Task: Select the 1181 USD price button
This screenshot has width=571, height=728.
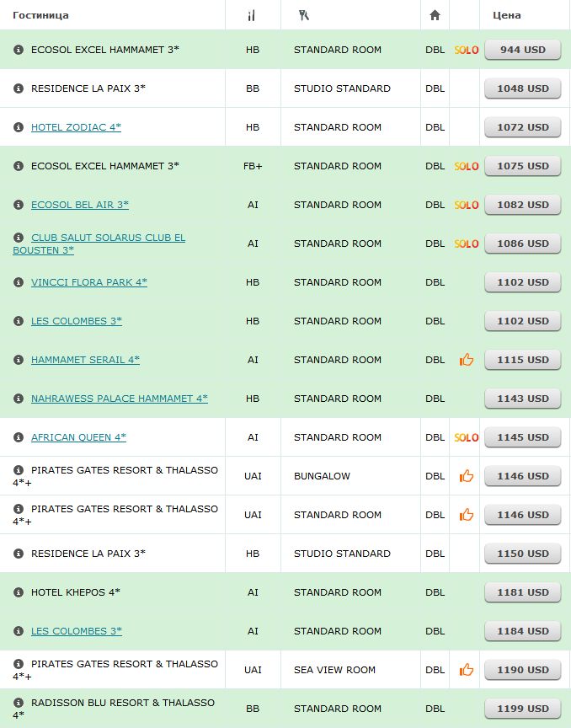Action: point(523,593)
